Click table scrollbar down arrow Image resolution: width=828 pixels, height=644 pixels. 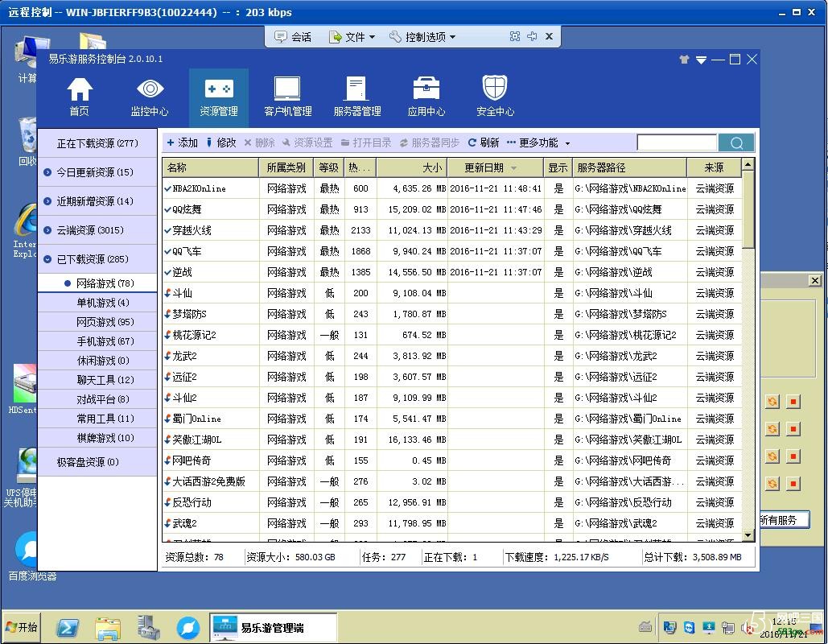(748, 535)
